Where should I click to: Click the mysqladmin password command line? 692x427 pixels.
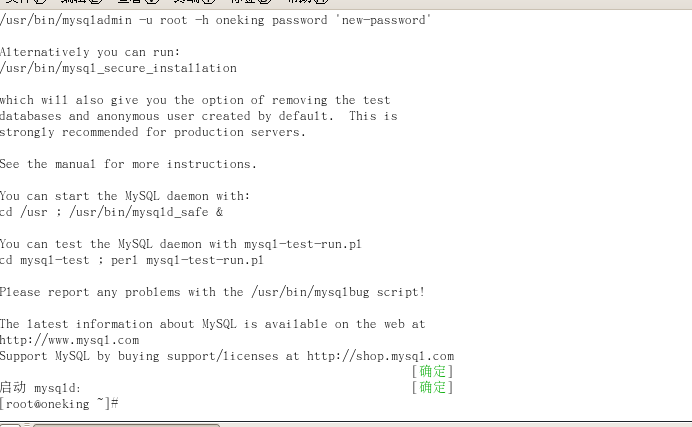pos(215,20)
